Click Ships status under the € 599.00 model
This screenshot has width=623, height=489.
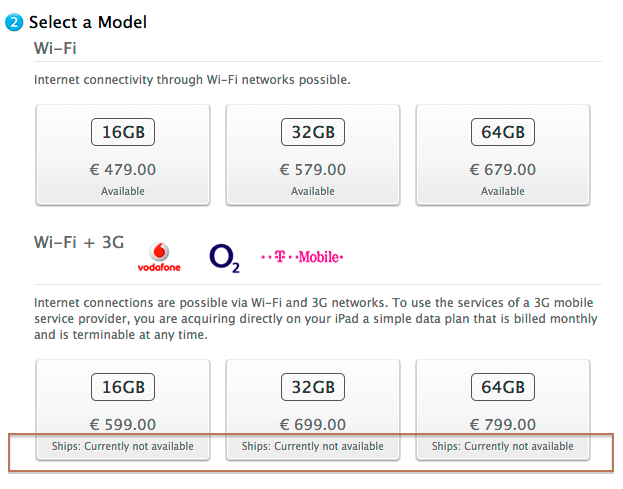(123, 446)
